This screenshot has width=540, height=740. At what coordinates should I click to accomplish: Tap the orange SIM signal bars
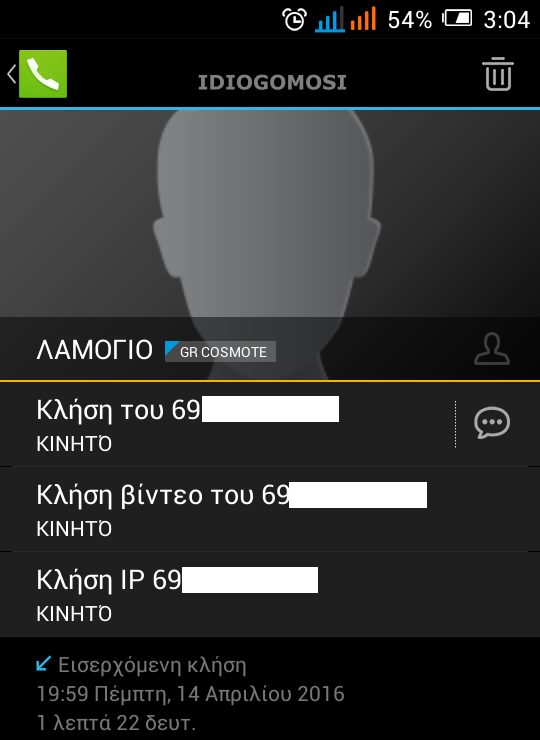point(363,19)
